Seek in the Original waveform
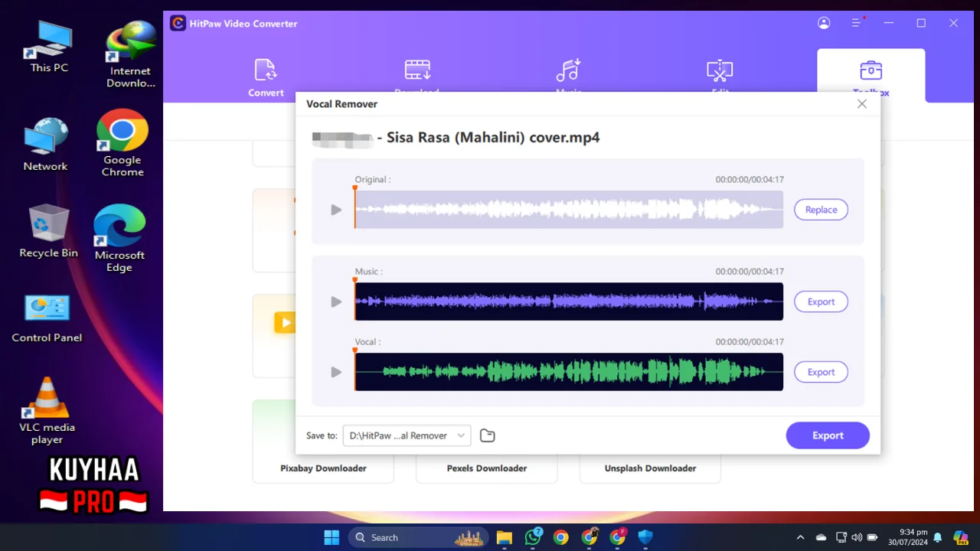 coord(569,210)
